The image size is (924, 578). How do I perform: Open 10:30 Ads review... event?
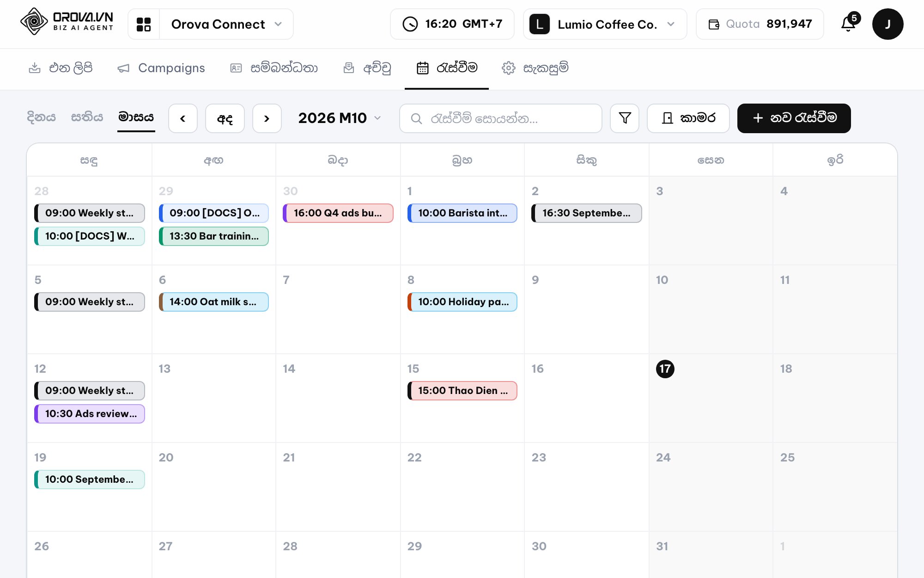(x=89, y=414)
